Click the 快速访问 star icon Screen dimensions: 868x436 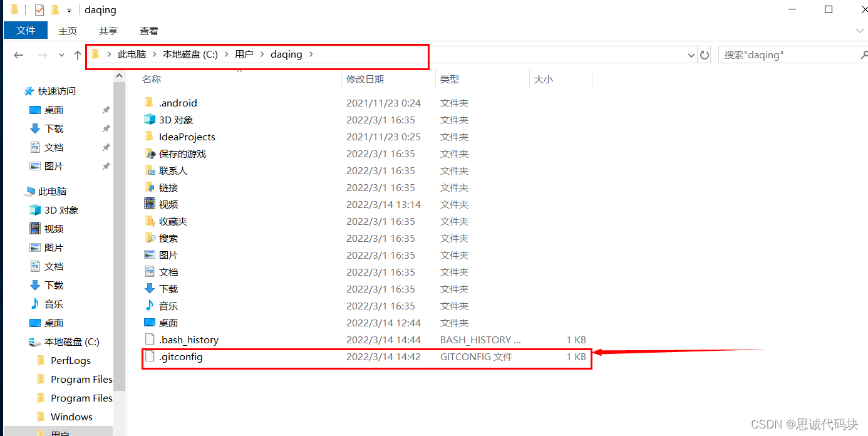pos(29,91)
